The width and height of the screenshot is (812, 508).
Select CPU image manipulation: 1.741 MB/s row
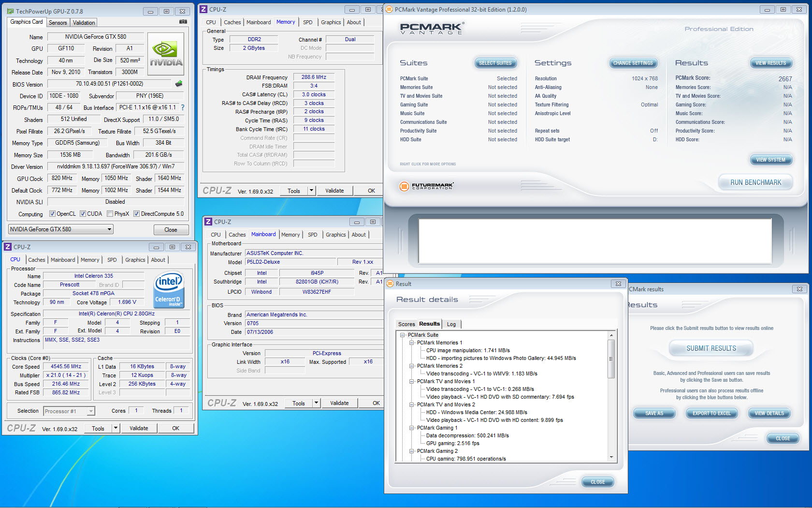coord(468,350)
